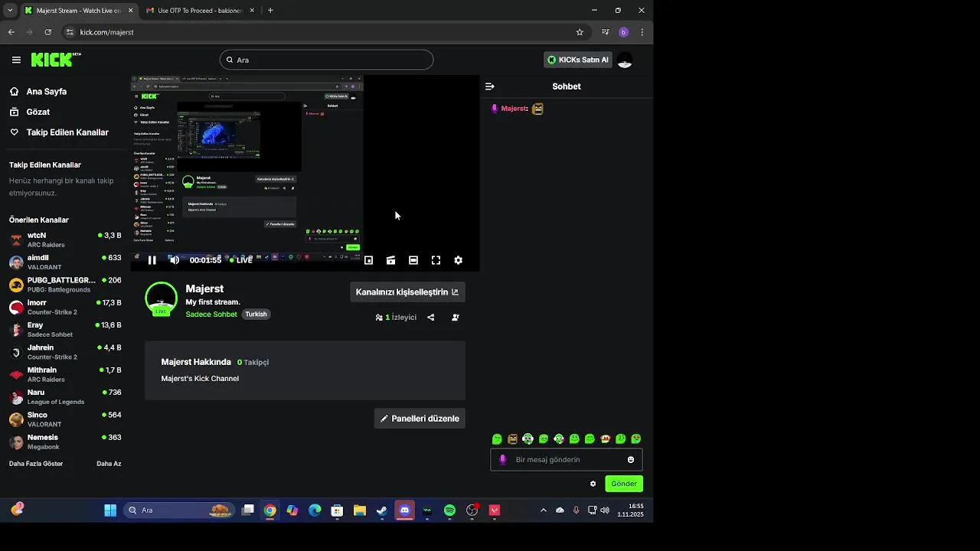Open aimdll VALORANT channel

(65, 262)
